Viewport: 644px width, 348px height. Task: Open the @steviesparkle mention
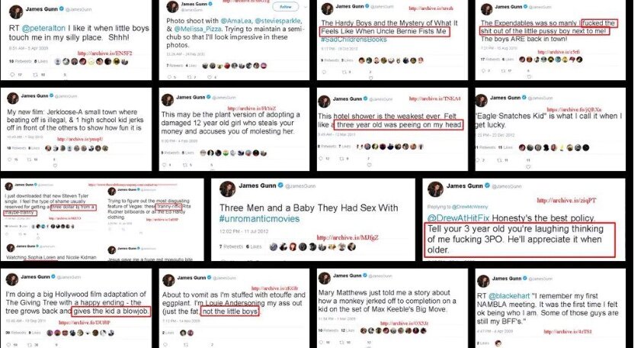click(x=277, y=21)
